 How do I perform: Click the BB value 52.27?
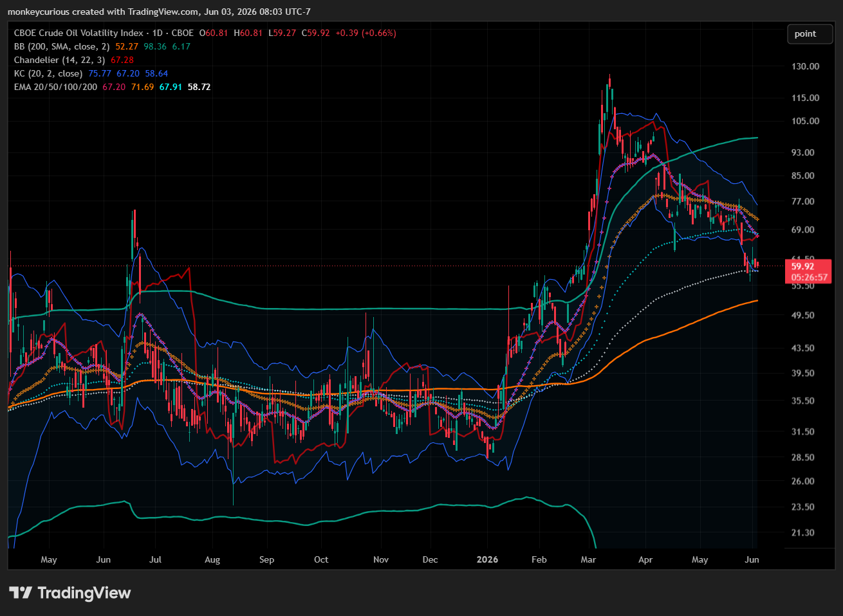127,46
